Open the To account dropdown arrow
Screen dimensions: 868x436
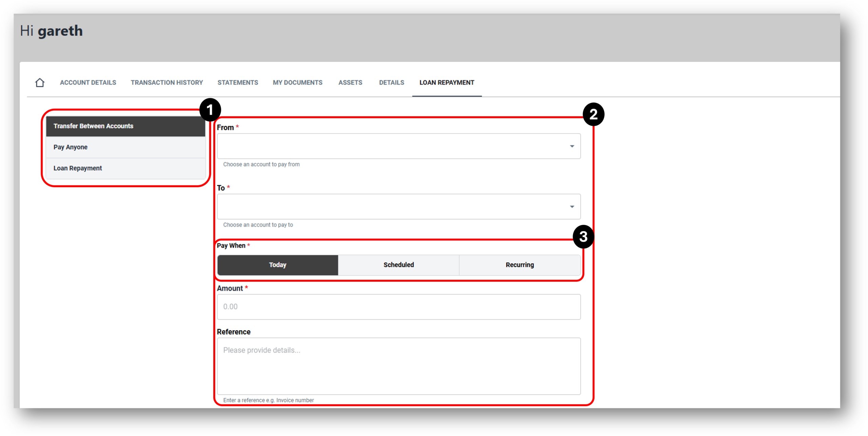572,206
